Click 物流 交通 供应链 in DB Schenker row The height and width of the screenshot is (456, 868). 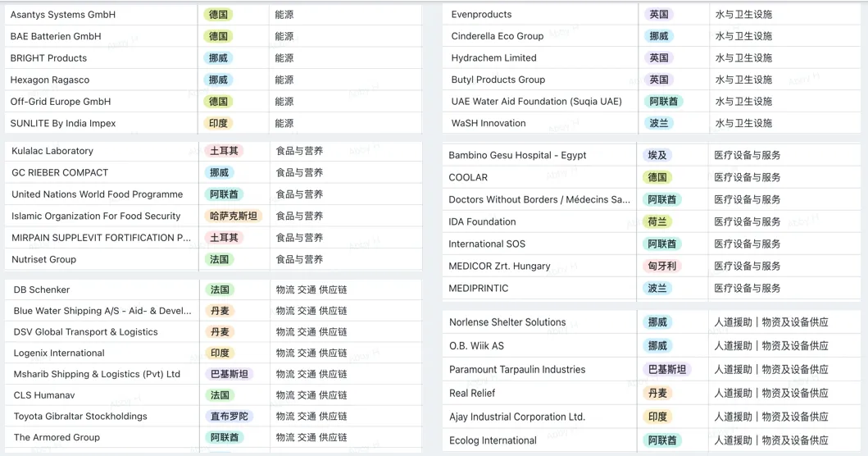pyautogui.click(x=311, y=290)
